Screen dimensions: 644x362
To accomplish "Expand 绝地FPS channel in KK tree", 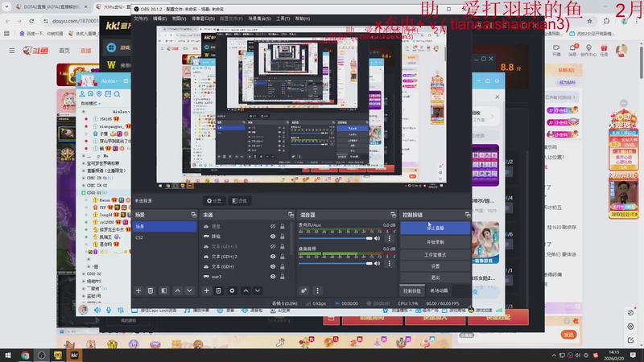I will click(x=84, y=281).
